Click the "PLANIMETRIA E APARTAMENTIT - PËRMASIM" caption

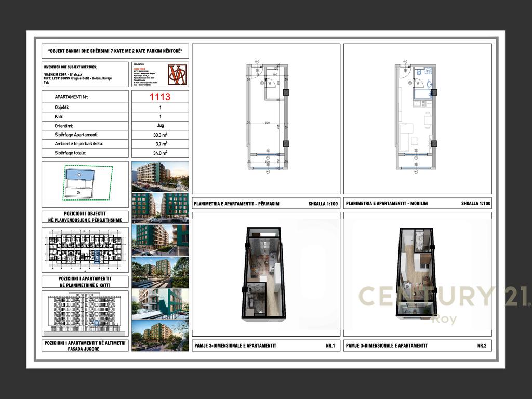pyautogui.click(x=236, y=204)
